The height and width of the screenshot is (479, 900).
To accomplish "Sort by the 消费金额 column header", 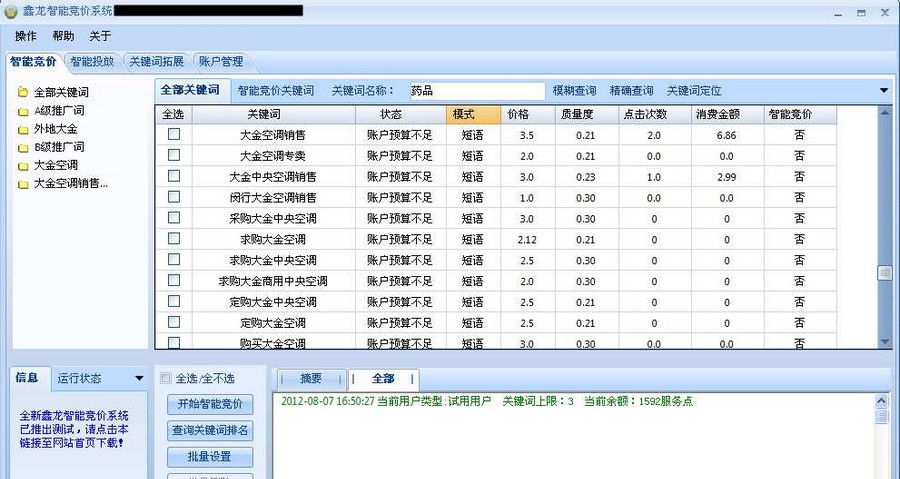I will (x=728, y=115).
